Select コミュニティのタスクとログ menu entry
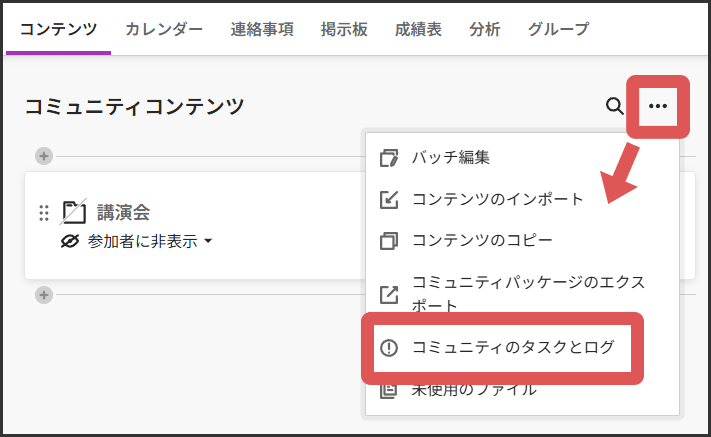 [x=513, y=347]
